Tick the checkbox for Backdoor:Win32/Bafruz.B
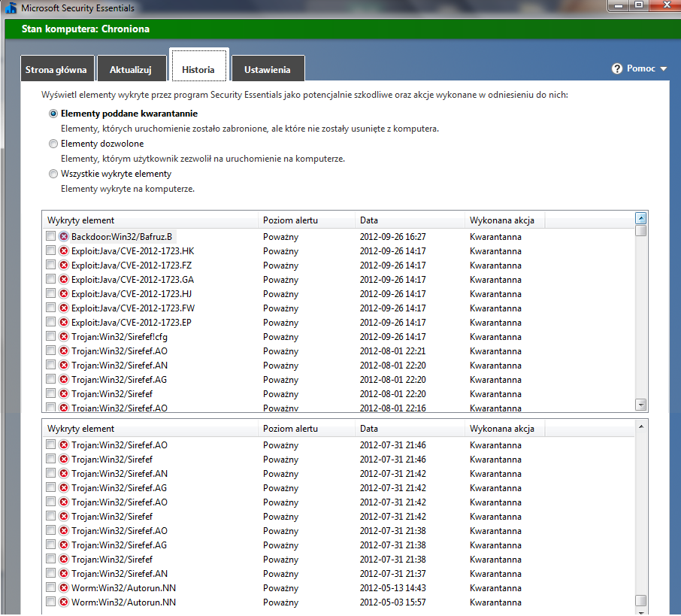The width and height of the screenshot is (681, 616). pos(50,236)
